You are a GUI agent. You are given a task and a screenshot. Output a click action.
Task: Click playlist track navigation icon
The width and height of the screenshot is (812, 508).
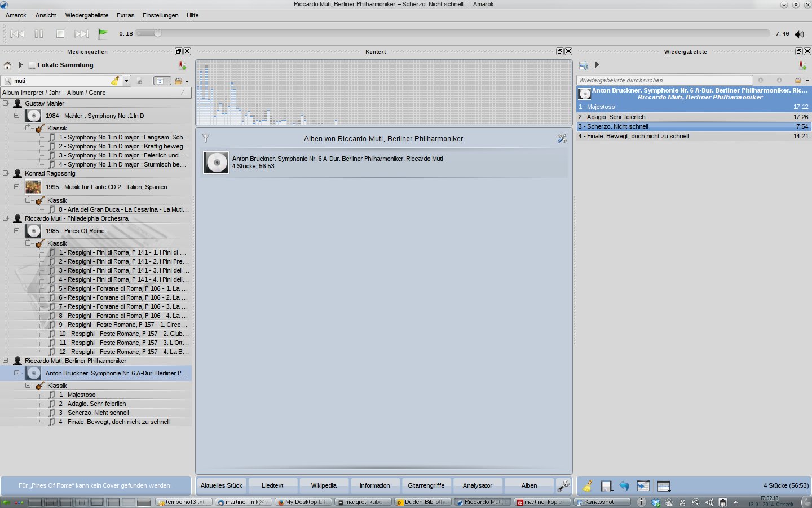(x=584, y=65)
